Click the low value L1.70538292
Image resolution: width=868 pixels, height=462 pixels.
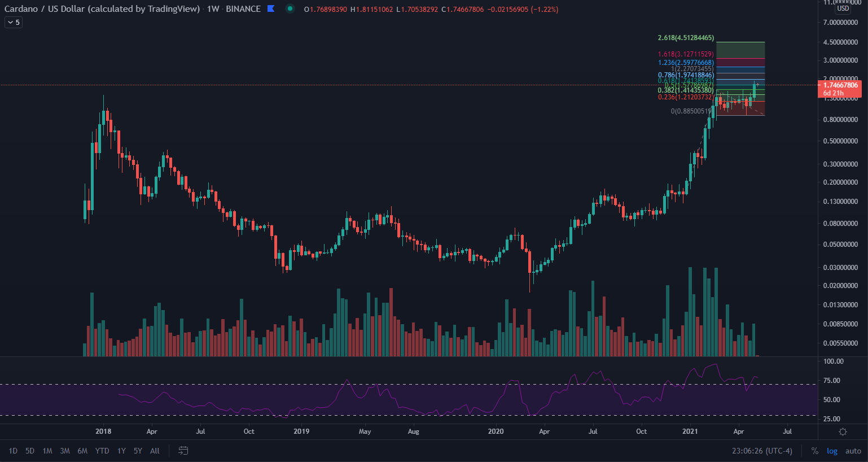pyautogui.click(x=417, y=10)
